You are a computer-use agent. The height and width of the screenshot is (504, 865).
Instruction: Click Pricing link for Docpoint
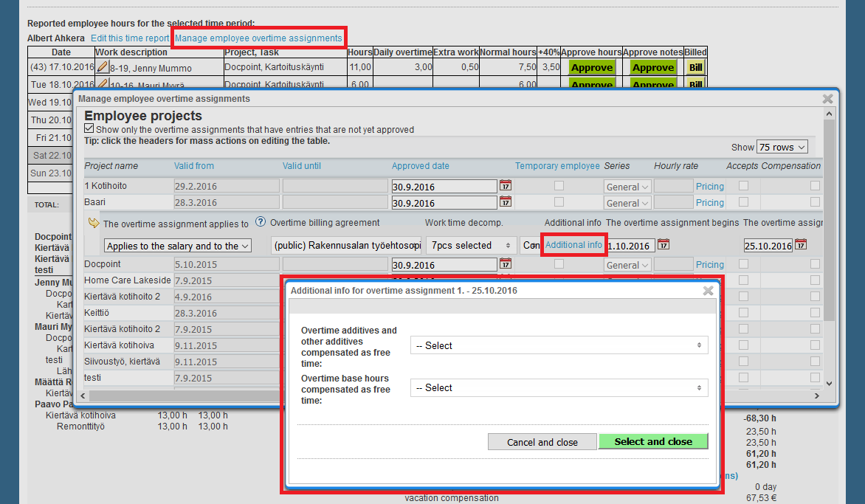coord(709,265)
